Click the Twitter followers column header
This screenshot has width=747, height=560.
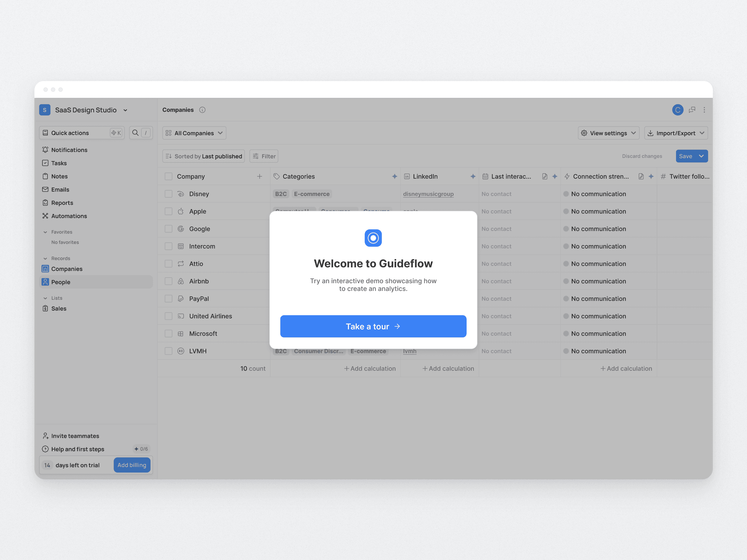click(x=685, y=177)
